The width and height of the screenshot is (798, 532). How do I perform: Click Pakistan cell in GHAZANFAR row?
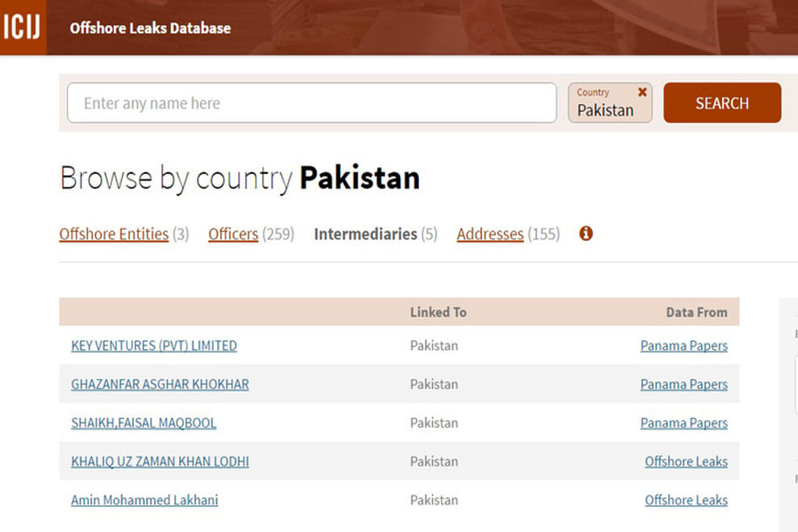pyautogui.click(x=434, y=384)
